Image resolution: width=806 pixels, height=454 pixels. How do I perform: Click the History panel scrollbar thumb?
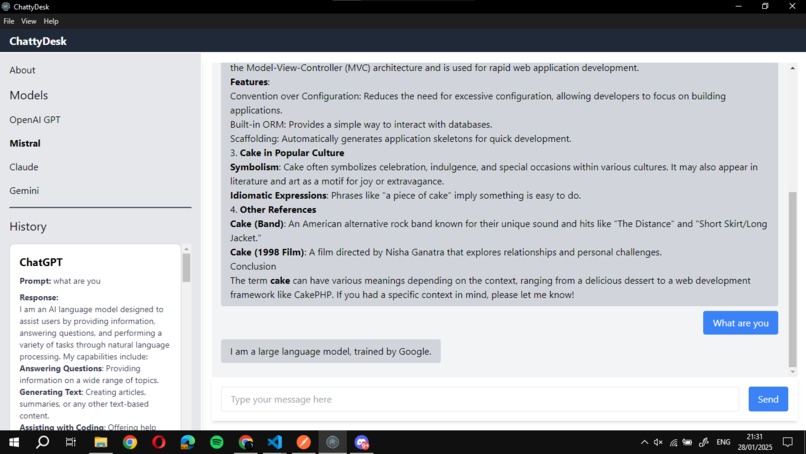tap(186, 268)
